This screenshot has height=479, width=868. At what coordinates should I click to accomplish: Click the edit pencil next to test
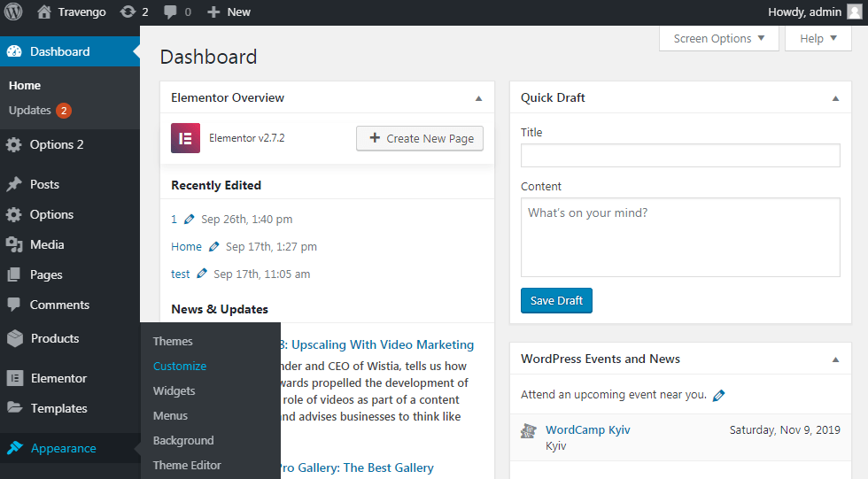coord(202,274)
